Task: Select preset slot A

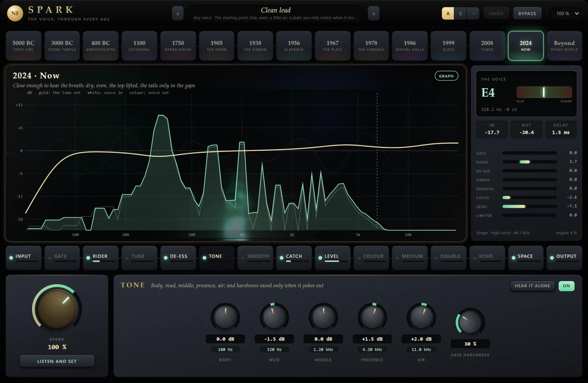Action: [448, 13]
